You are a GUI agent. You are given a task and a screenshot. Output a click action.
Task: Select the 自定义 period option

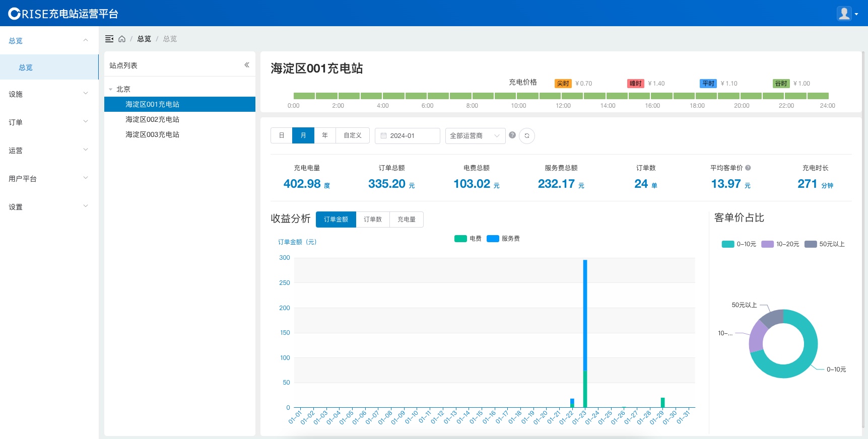coord(353,135)
